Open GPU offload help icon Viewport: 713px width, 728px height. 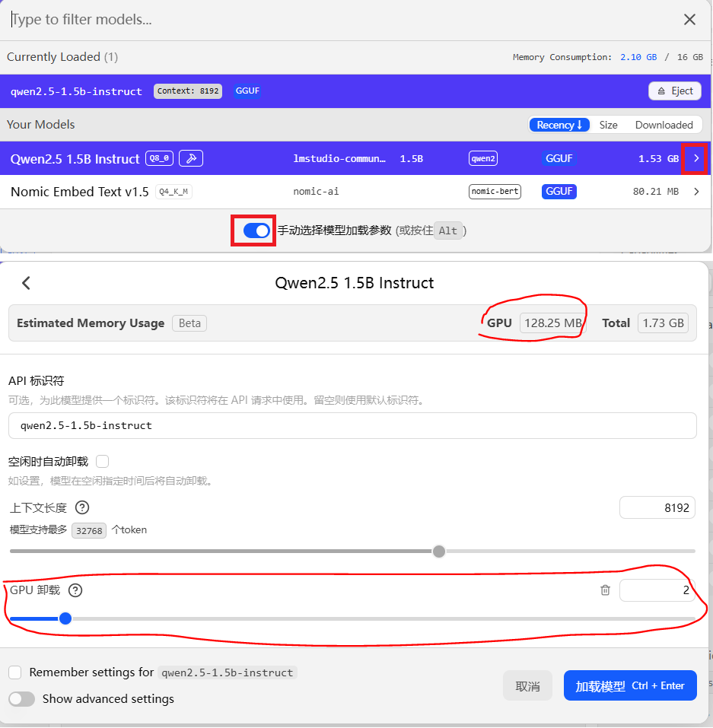pyautogui.click(x=75, y=590)
